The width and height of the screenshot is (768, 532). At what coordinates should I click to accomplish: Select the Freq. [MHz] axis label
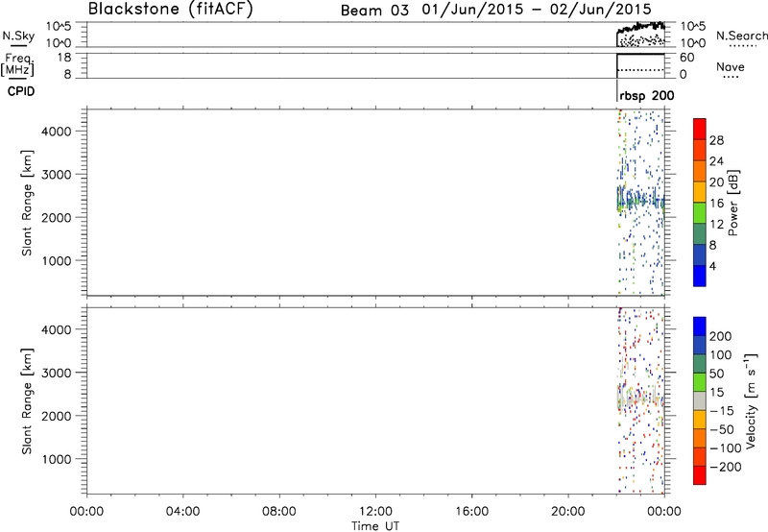pos(18,64)
